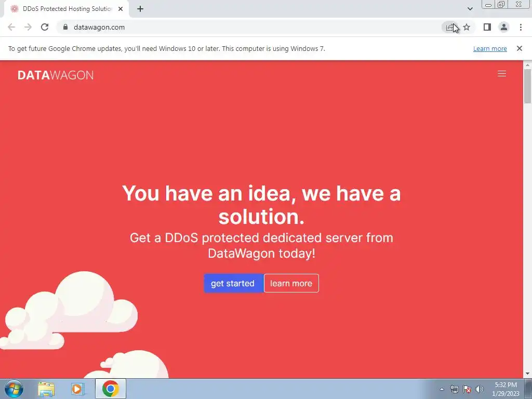Expand the tab search dropdown arrow
Screen dimensions: 532x399
[470, 9]
